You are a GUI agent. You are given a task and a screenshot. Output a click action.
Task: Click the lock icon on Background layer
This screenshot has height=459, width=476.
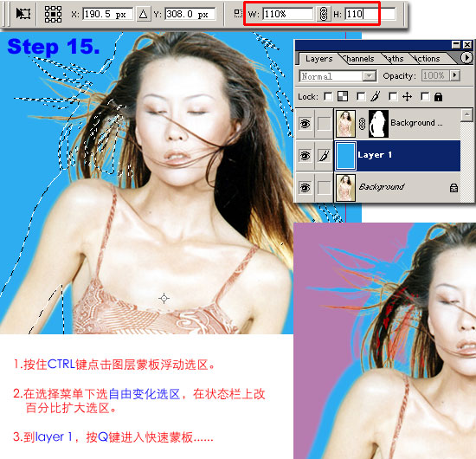(x=453, y=188)
